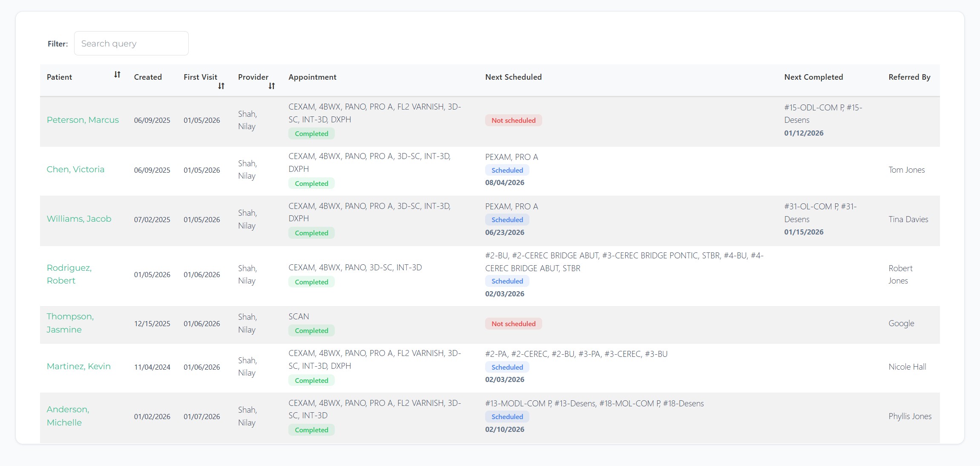The image size is (980, 466).
Task: Open patient Peterson, Marcus
Action: click(83, 120)
